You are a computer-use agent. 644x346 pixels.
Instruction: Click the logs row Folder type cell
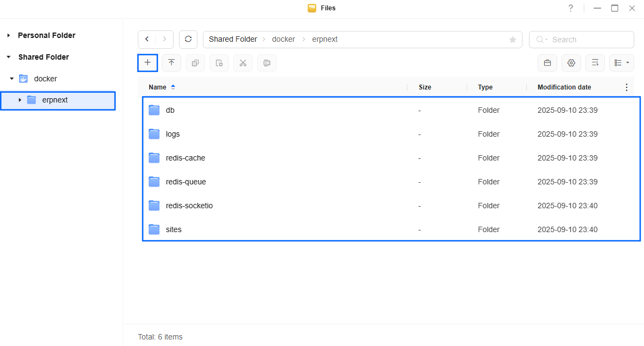488,134
